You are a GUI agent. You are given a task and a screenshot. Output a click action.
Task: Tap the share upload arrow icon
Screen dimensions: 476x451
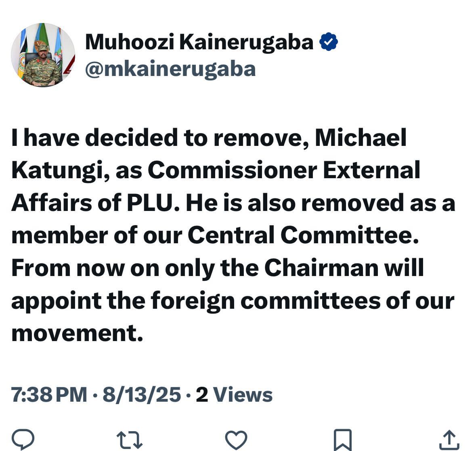click(x=449, y=440)
